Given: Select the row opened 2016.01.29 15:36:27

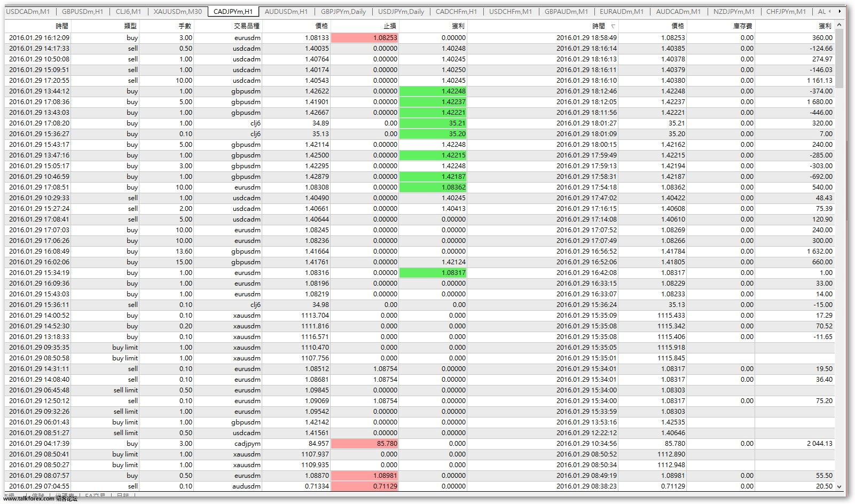Looking at the screenshot, I should [420, 134].
